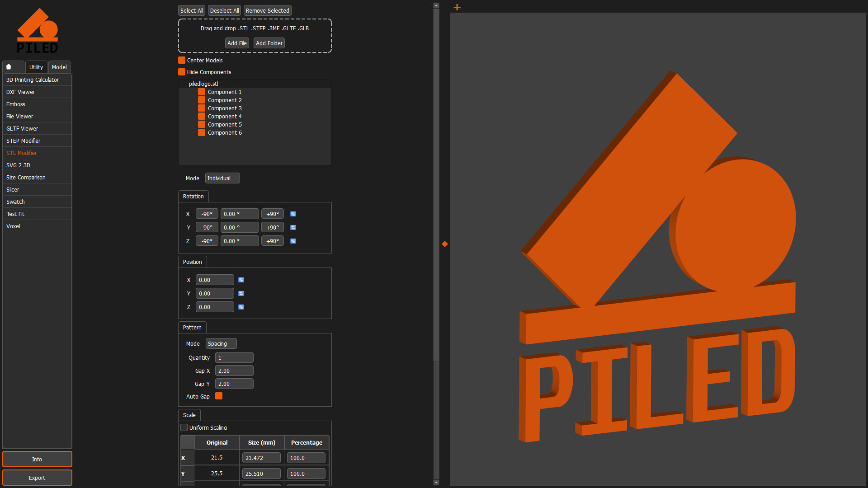Click the Remove Selected button
Screen dimensions: 868x488
tap(267, 10)
